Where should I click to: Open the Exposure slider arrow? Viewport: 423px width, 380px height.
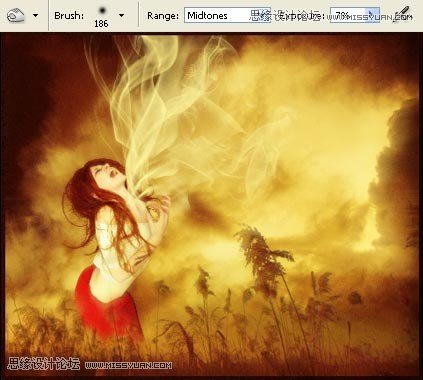coord(373,15)
